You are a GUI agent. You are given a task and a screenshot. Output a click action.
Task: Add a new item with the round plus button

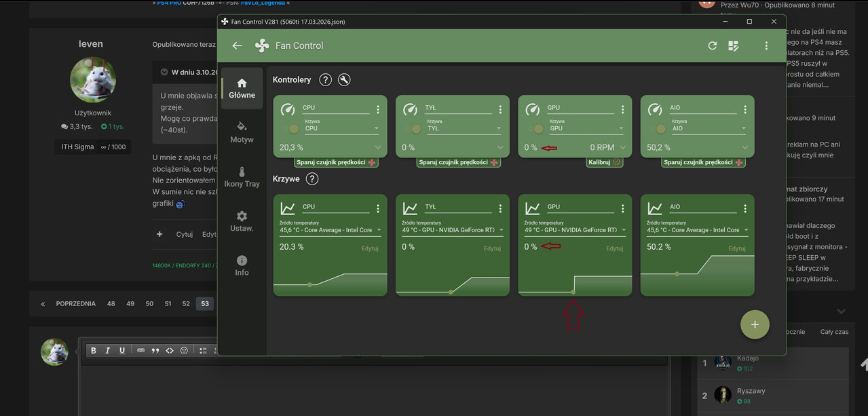tap(755, 324)
